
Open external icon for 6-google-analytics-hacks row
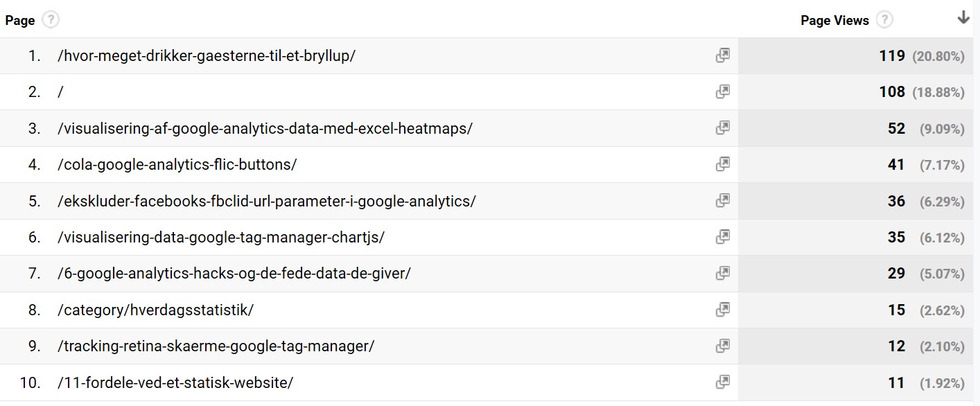click(x=723, y=273)
